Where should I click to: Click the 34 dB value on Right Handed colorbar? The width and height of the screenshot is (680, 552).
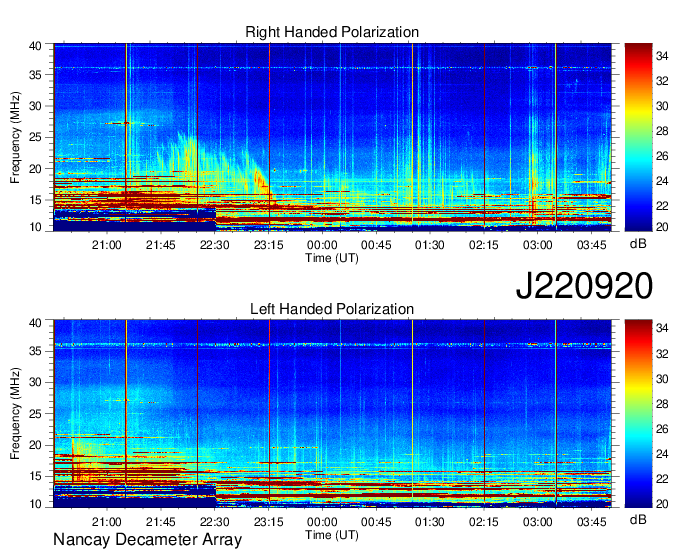coord(662,56)
